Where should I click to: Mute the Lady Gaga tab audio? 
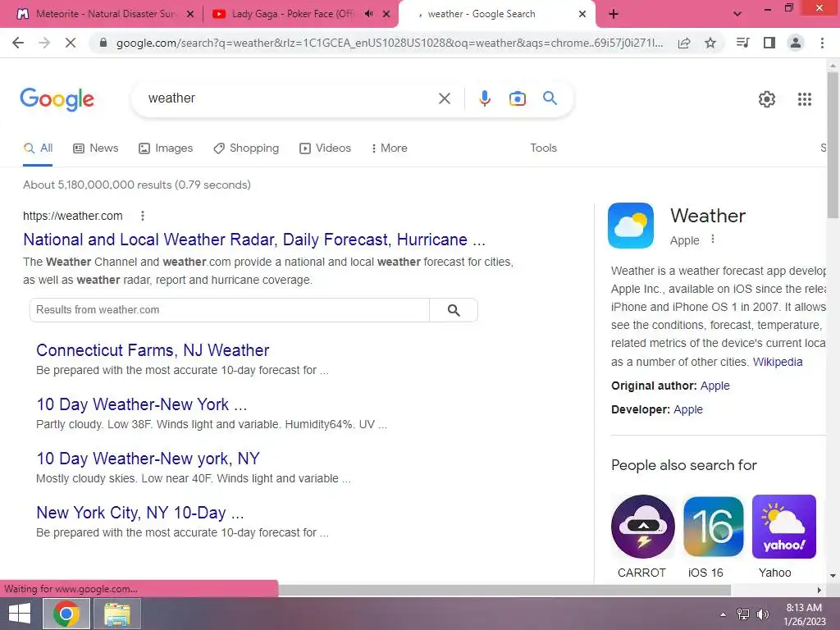click(x=368, y=14)
